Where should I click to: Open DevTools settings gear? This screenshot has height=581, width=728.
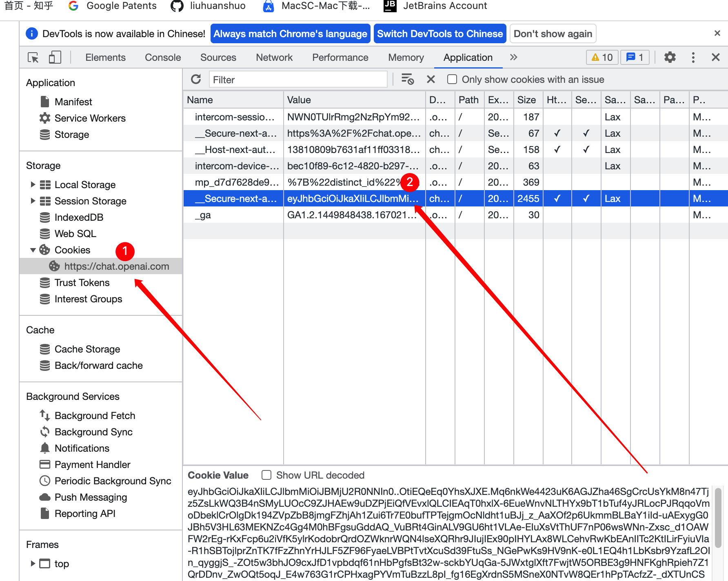pos(670,58)
